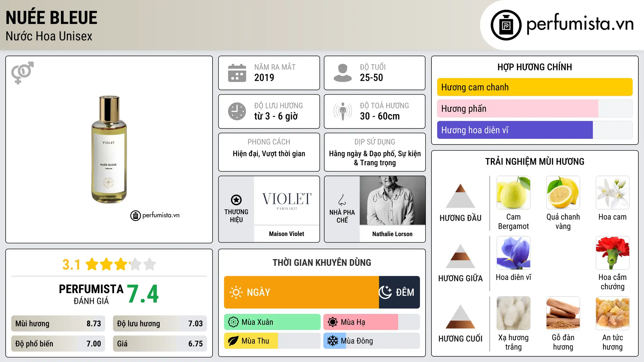Click the dark ĐÊM nighttime bar
Screen dimensions: 644x362
click(x=399, y=292)
